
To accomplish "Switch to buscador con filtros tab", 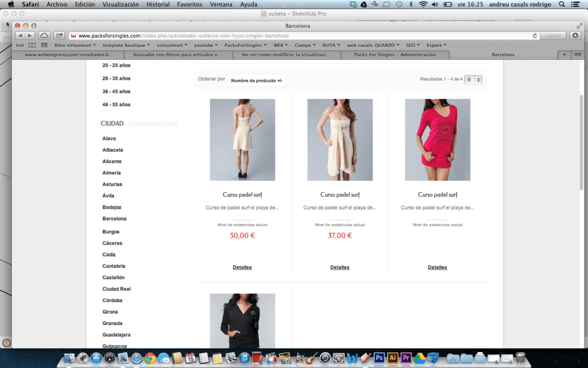I will click(x=177, y=55).
